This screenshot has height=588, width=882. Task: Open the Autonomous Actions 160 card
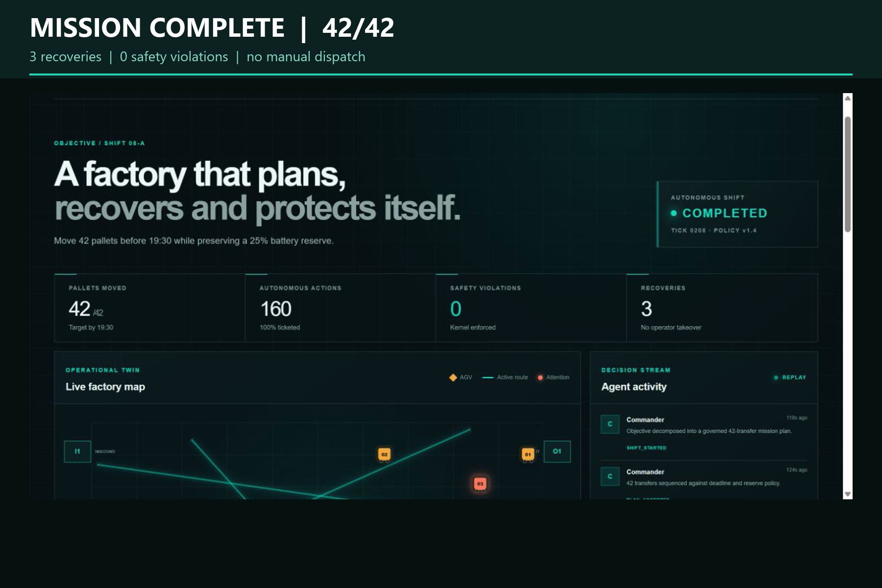point(340,308)
